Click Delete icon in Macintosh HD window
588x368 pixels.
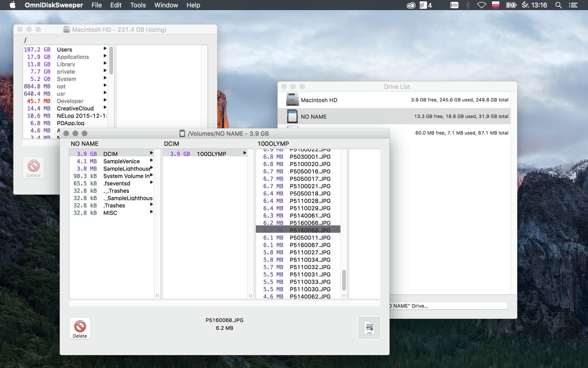click(34, 168)
